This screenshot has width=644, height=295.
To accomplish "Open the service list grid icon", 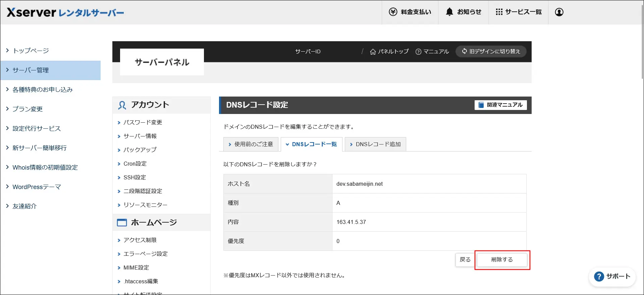I will (499, 12).
